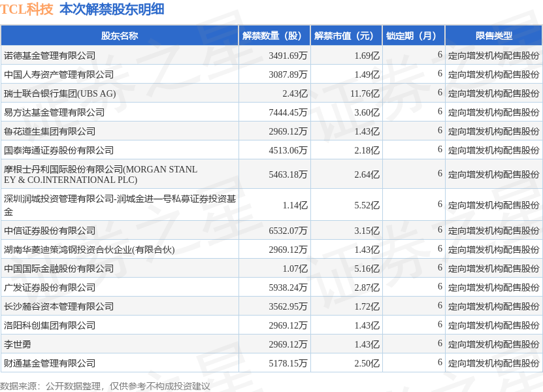Select the 5.16亿 market value cell
Screen dimensions: 543x392
pyautogui.click(x=367, y=269)
